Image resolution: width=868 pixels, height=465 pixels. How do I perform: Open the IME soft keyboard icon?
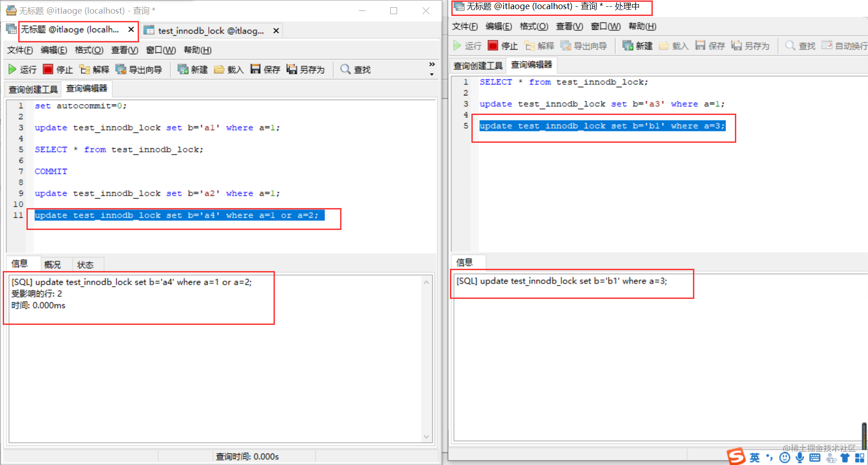(x=815, y=458)
